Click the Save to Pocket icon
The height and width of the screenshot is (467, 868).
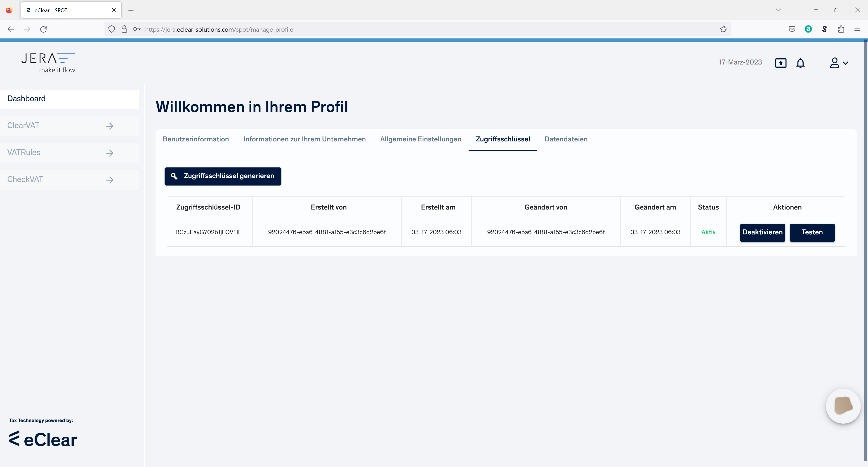(x=792, y=29)
